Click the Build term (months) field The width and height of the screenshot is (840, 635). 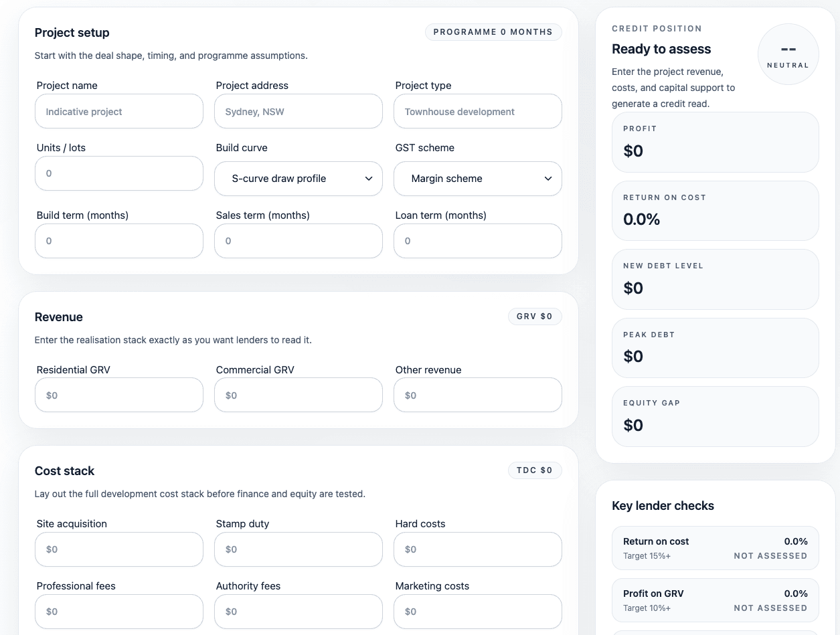click(119, 241)
